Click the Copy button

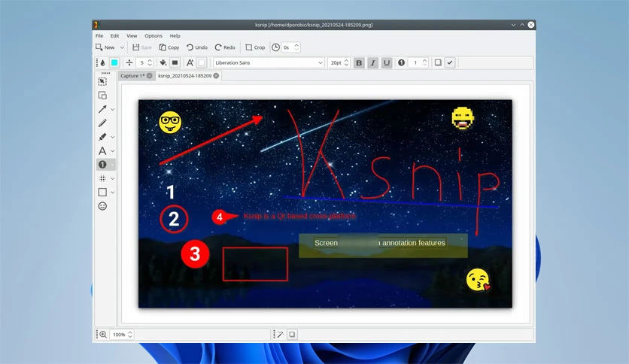(169, 47)
